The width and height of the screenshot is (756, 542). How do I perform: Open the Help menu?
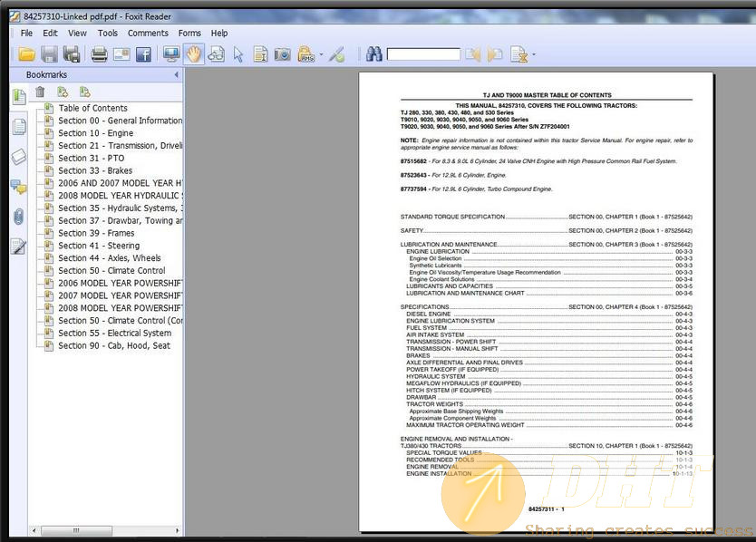click(x=219, y=33)
